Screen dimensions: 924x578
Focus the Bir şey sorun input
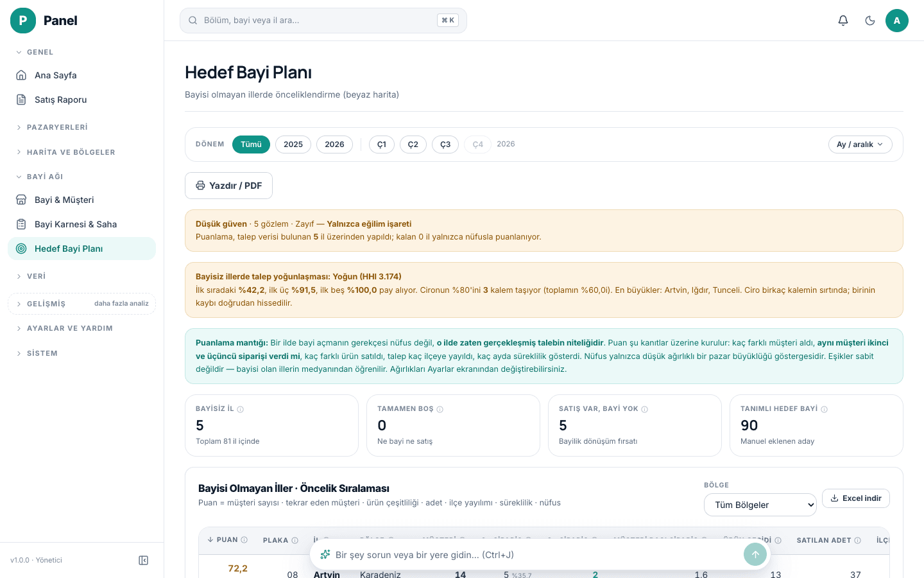(536, 555)
